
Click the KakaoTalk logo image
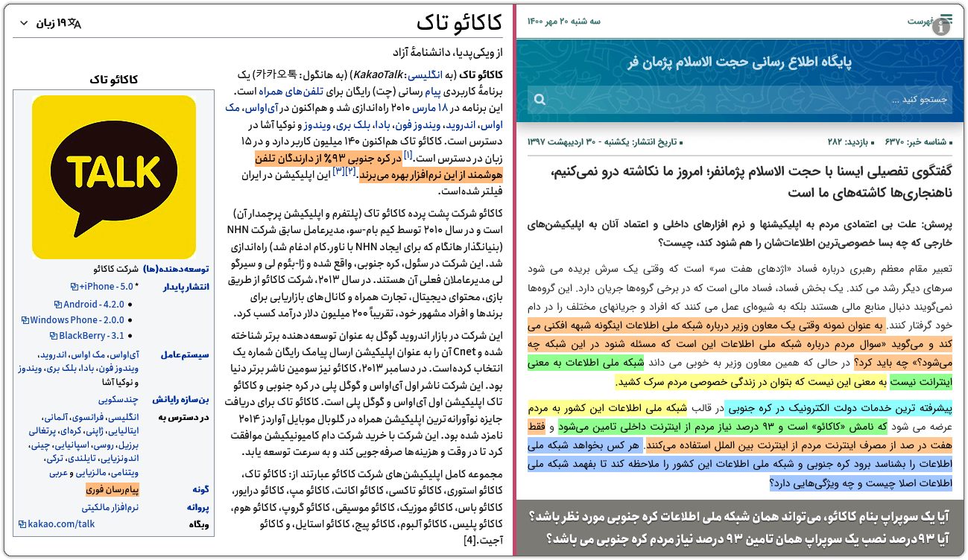coord(114,176)
